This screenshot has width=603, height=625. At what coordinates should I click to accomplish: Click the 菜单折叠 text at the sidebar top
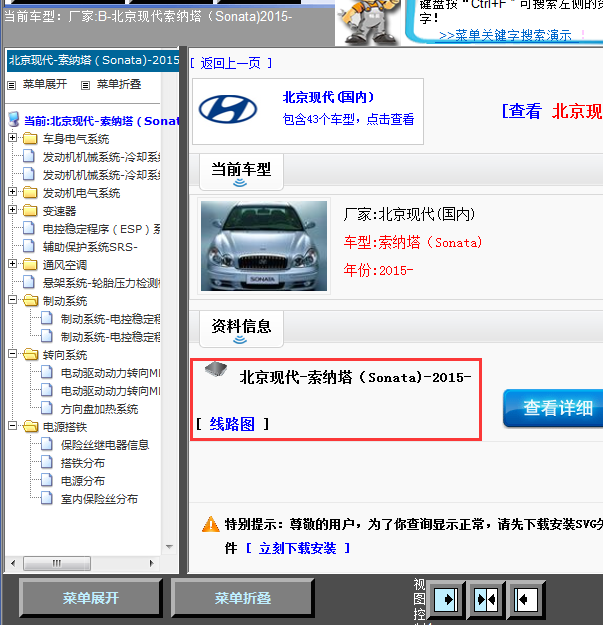pyautogui.click(x=119, y=84)
